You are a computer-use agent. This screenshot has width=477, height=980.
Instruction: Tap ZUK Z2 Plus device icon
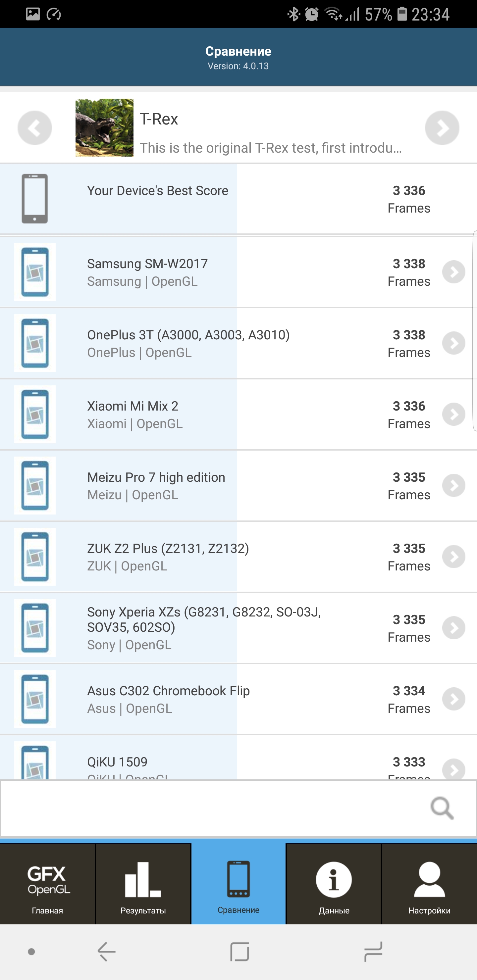35,557
